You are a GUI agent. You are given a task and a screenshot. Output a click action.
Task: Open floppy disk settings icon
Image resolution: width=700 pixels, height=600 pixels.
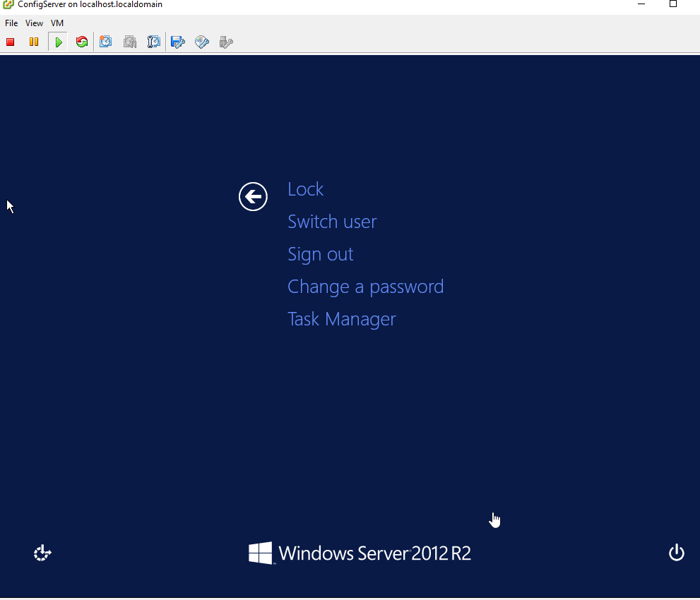tap(177, 42)
